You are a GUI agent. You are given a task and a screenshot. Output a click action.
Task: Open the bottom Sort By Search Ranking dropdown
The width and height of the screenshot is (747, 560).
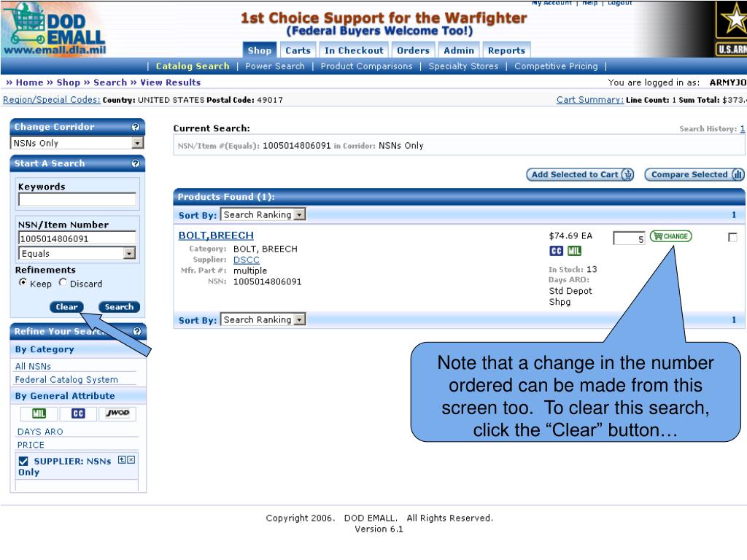tap(263, 319)
